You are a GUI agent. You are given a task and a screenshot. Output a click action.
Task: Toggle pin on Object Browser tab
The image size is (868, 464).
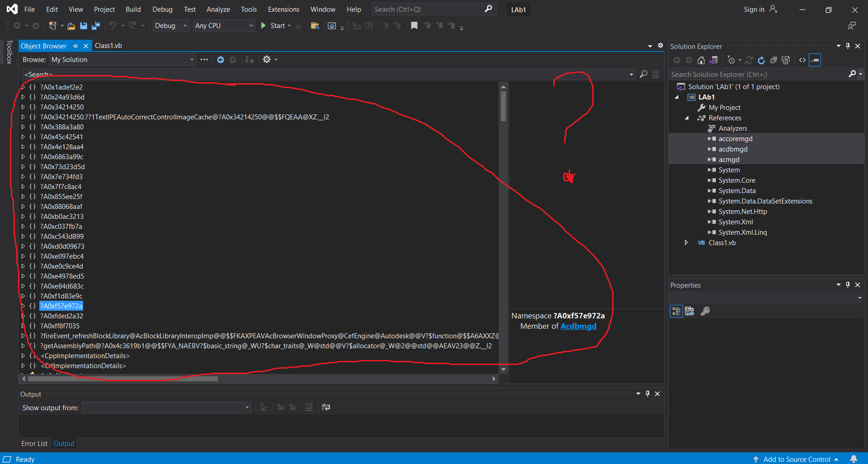point(75,46)
